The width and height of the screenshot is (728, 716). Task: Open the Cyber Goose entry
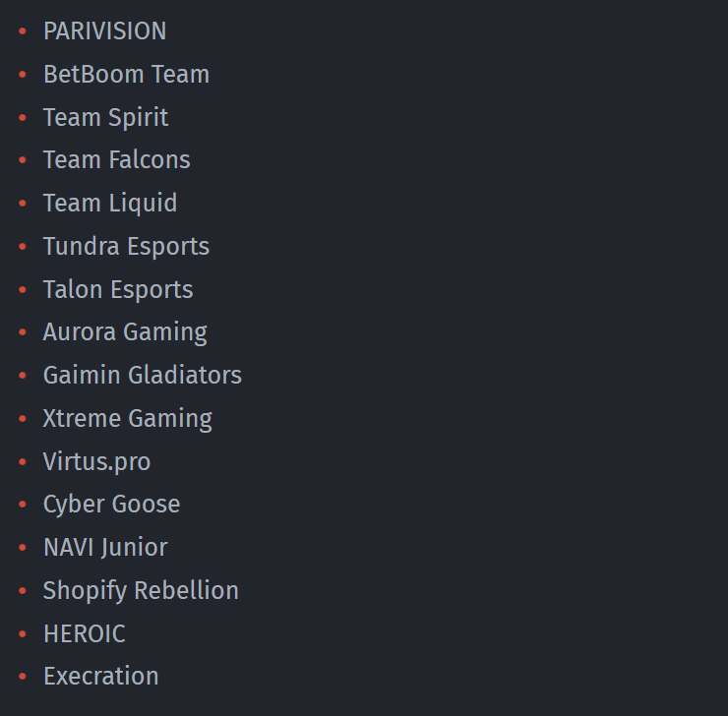coord(111,505)
